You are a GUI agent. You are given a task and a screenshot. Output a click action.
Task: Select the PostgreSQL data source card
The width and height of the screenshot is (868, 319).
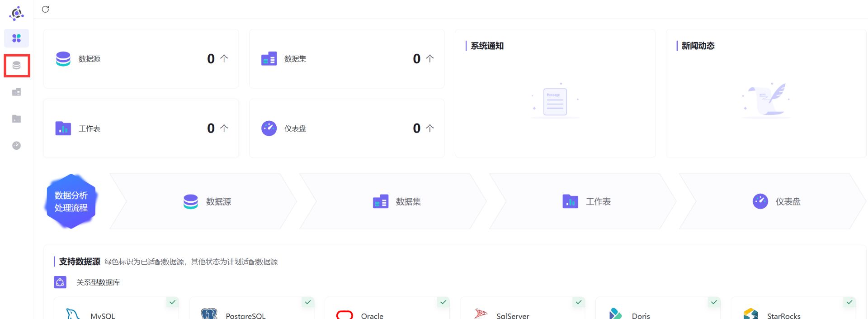(252, 309)
